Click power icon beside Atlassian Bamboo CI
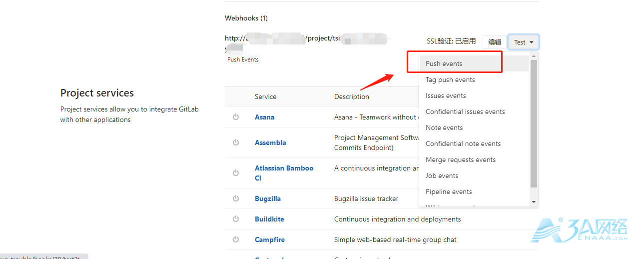The height and width of the screenshot is (259, 644). point(236,173)
